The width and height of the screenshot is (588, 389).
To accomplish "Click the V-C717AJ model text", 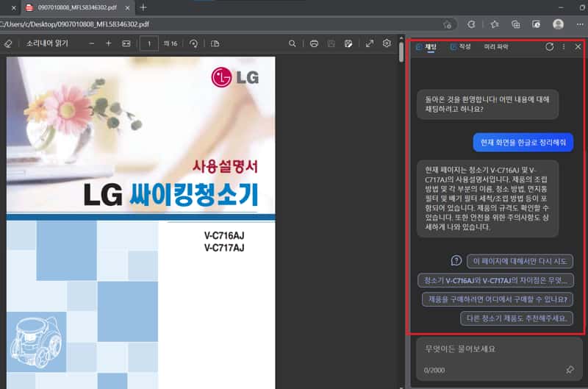I will (x=224, y=248).
